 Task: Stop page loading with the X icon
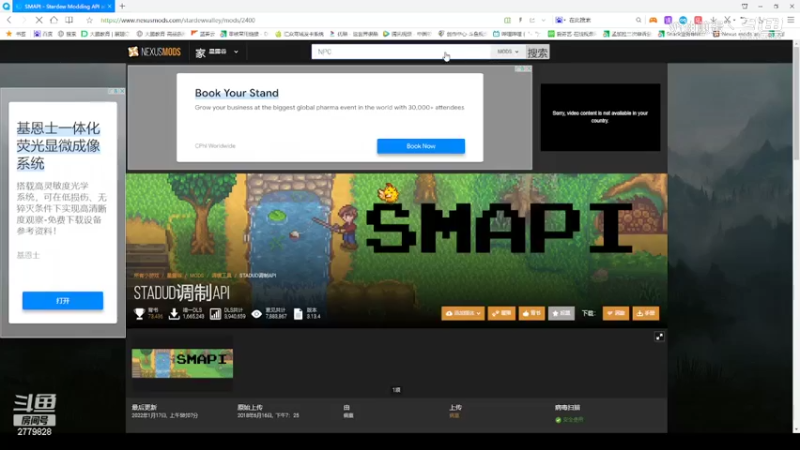pos(39,20)
